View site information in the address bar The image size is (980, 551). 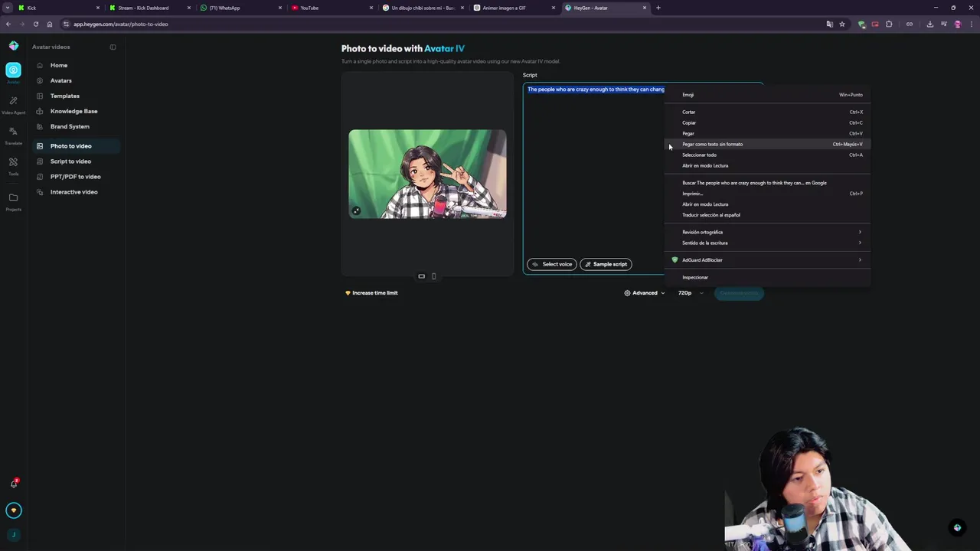(x=66, y=24)
